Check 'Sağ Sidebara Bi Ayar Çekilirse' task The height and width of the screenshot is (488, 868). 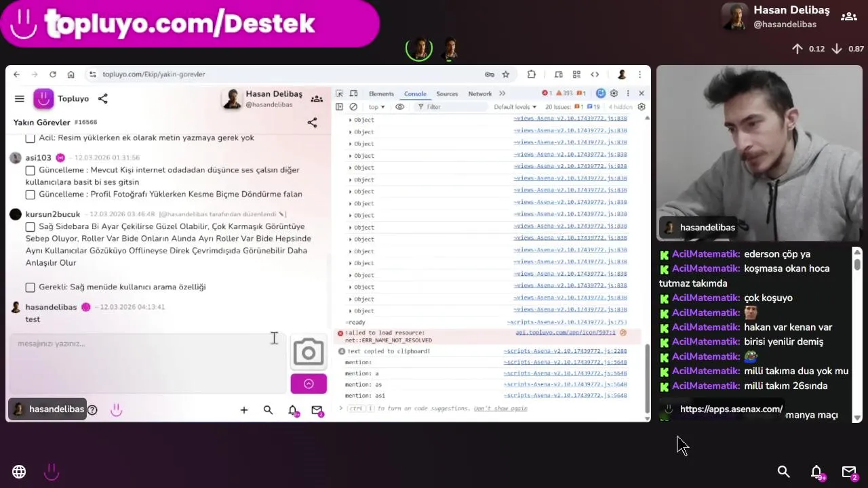coord(30,227)
